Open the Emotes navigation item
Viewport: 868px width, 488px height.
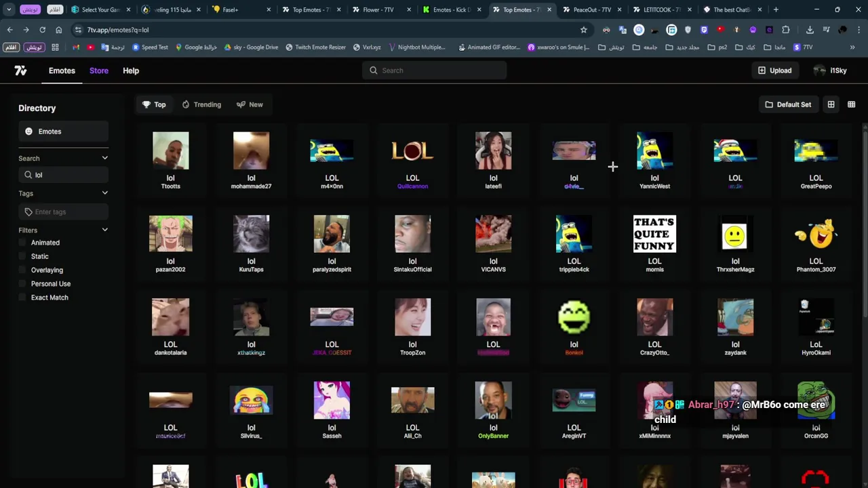[62, 70]
